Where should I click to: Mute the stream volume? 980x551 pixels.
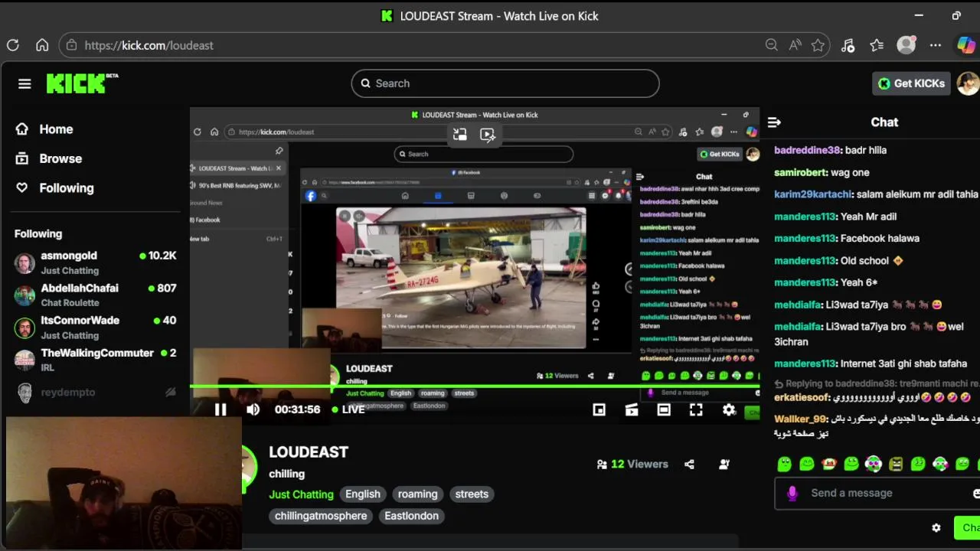pyautogui.click(x=253, y=409)
